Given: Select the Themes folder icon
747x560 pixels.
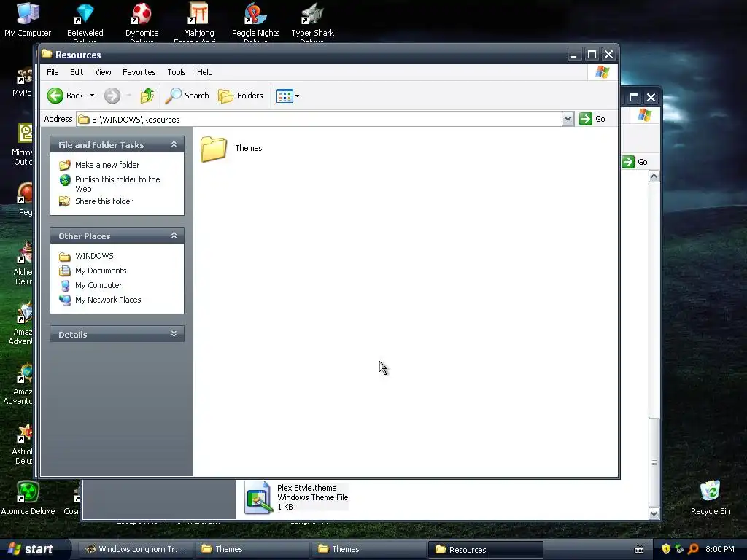Looking at the screenshot, I should coord(214,149).
